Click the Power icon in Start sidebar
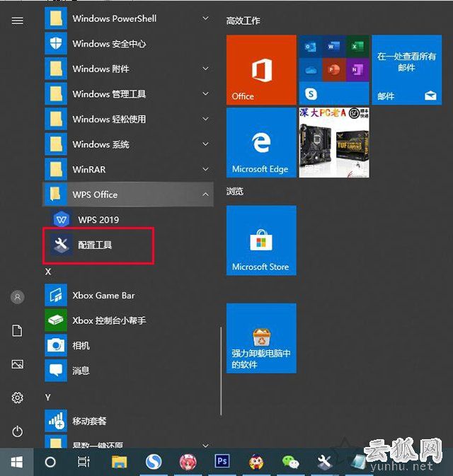 point(17,431)
